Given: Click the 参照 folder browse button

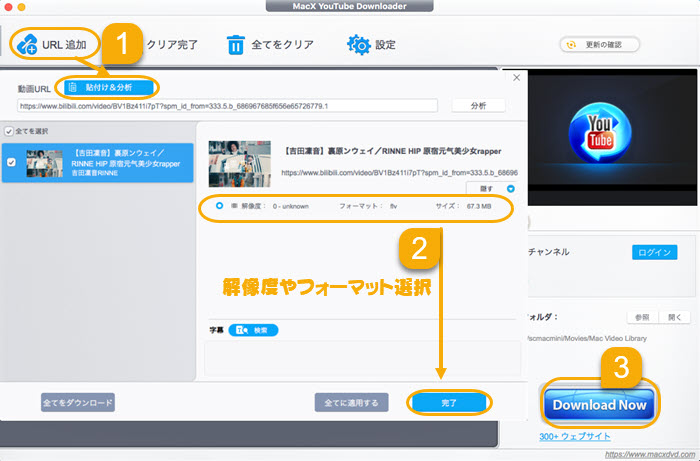Looking at the screenshot, I should (642, 317).
